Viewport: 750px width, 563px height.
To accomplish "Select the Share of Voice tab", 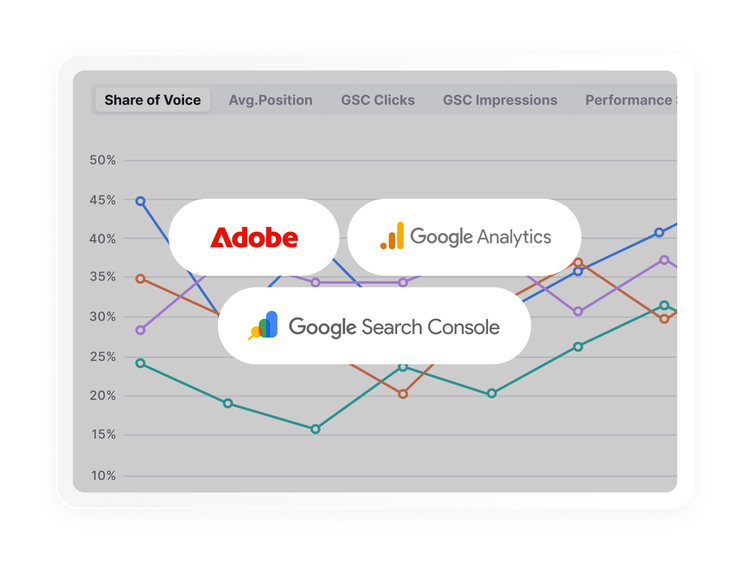I will coord(152,100).
